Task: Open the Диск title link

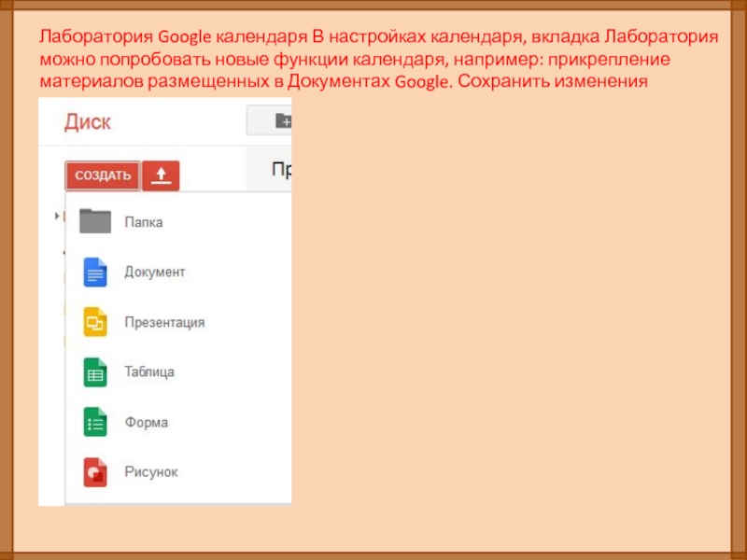Action: 88,122
